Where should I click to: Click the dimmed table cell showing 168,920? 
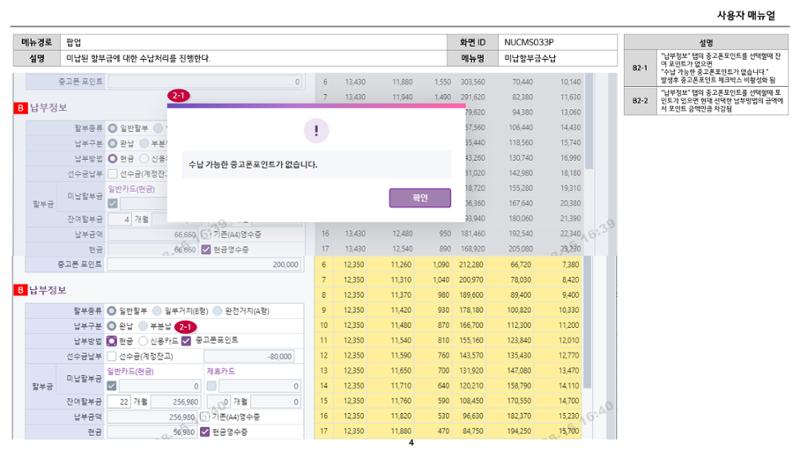[472, 249]
